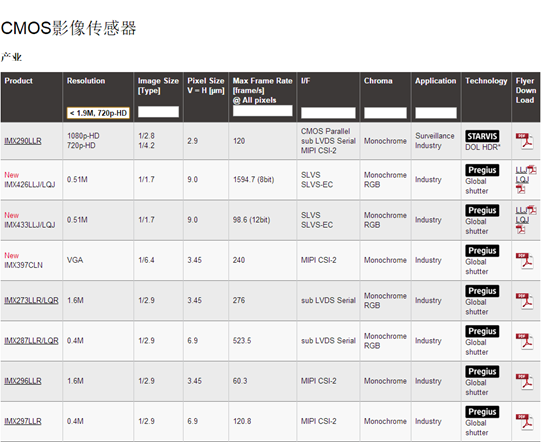Click the Pregius badge in IMX296LLR row

(x=482, y=371)
